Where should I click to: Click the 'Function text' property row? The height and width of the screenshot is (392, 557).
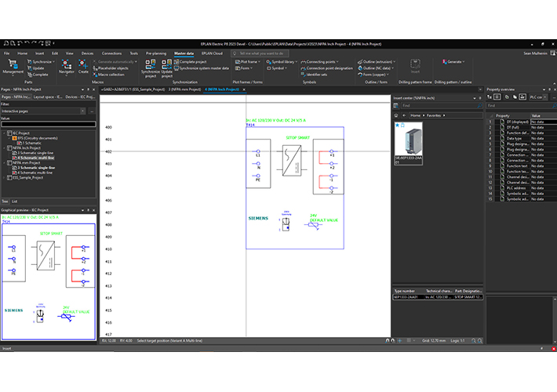(x=522, y=166)
